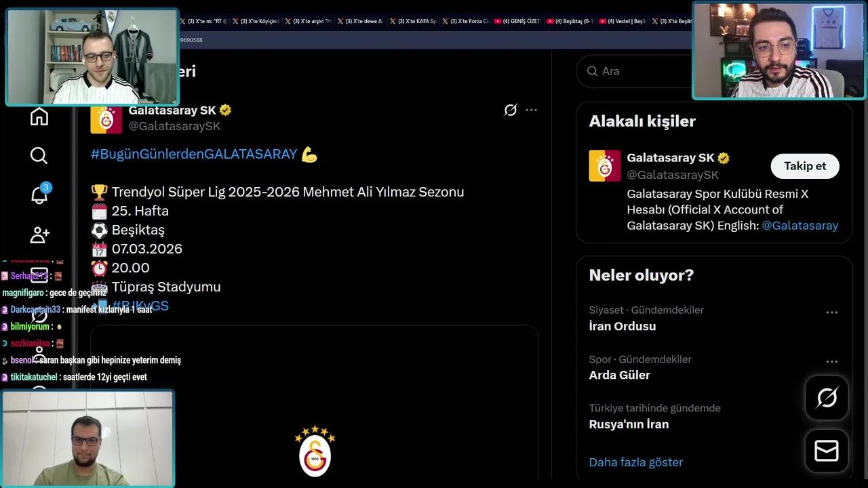Click the Takip et button

pyautogui.click(x=805, y=166)
